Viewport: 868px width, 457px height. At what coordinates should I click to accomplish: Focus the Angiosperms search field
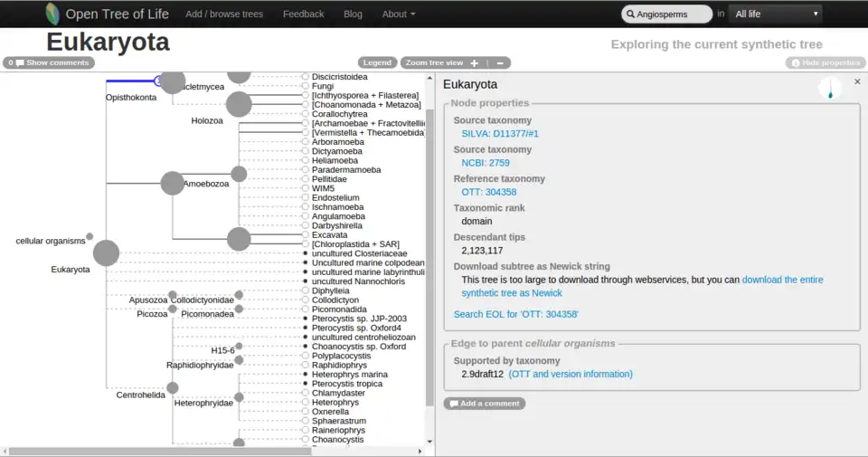click(669, 14)
